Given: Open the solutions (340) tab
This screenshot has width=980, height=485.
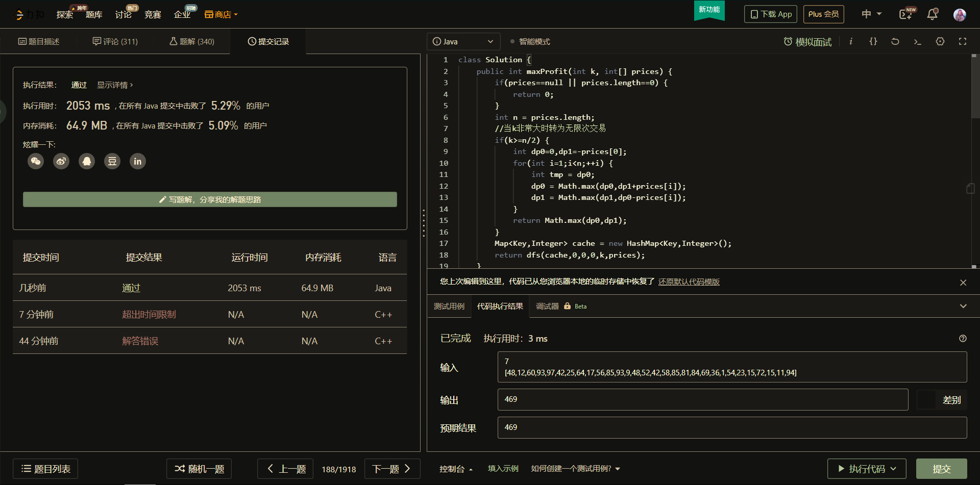Looking at the screenshot, I should pyautogui.click(x=192, y=41).
